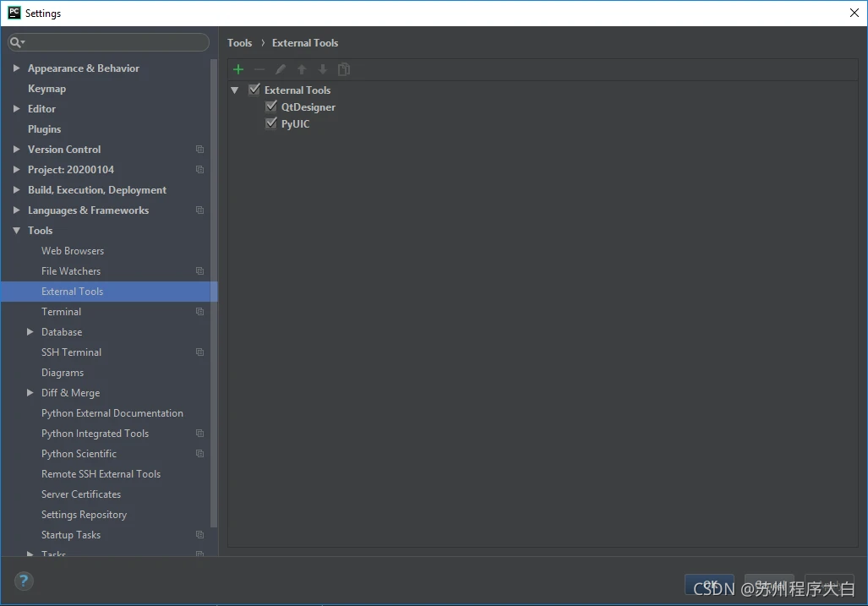The image size is (868, 606).
Task: Expand the Diff & Merge subsection arrow
Action: (30, 393)
